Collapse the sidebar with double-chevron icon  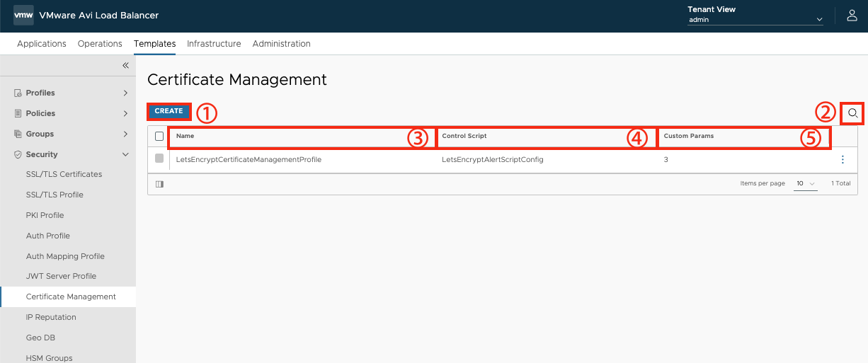(x=125, y=65)
